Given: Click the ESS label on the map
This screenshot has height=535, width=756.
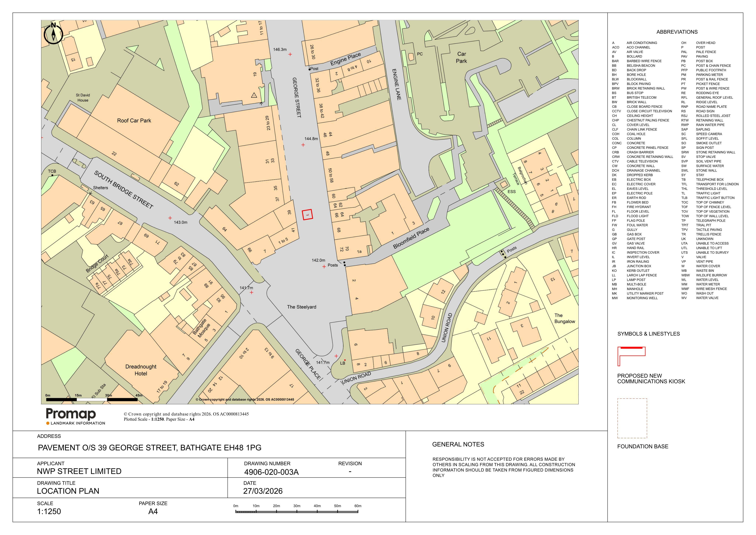Looking at the screenshot, I should point(512,192).
